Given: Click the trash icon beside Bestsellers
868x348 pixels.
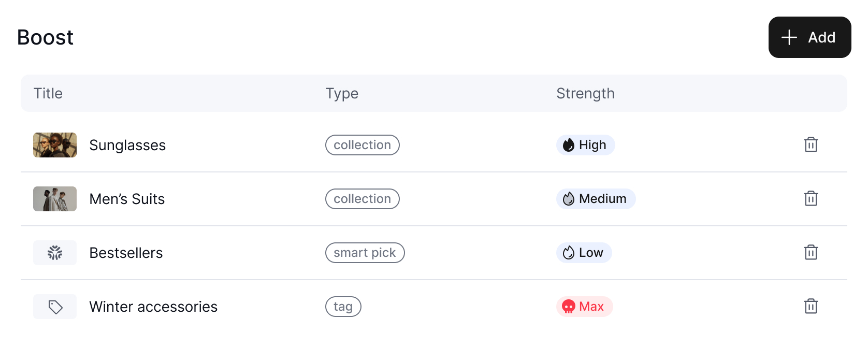Looking at the screenshot, I should 811,253.
